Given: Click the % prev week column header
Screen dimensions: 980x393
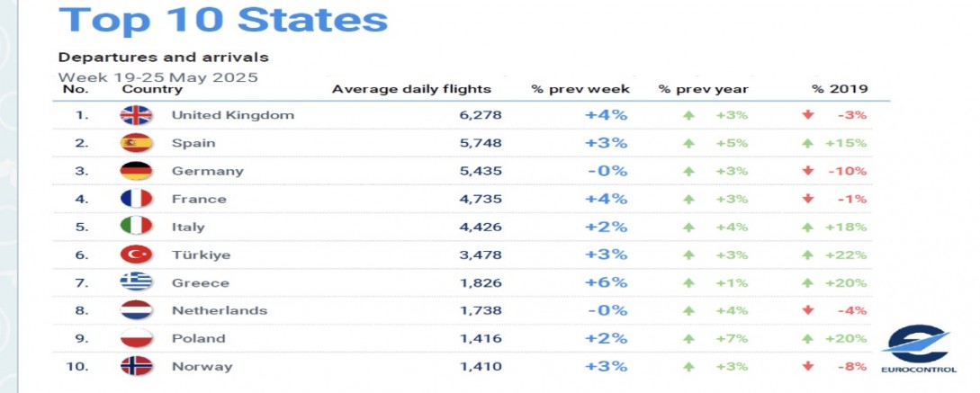Looking at the screenshot, I should 580,89.
